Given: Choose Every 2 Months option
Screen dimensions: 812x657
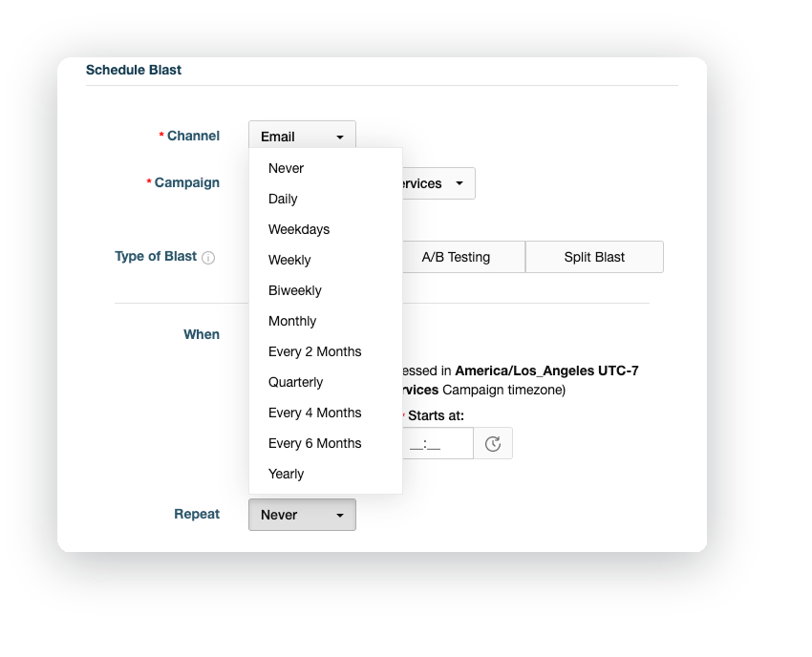Looking at the screenshot, I should (x=325, y=351).
